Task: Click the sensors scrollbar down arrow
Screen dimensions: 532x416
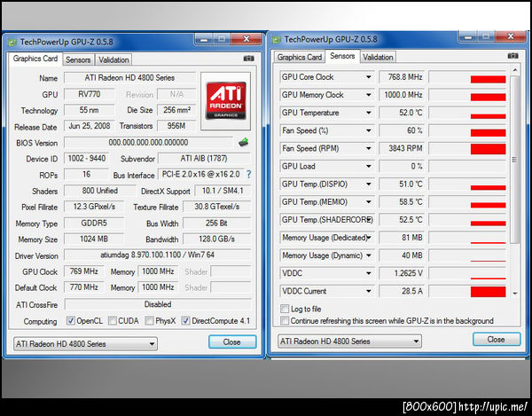Action: [x=514, y=294]
